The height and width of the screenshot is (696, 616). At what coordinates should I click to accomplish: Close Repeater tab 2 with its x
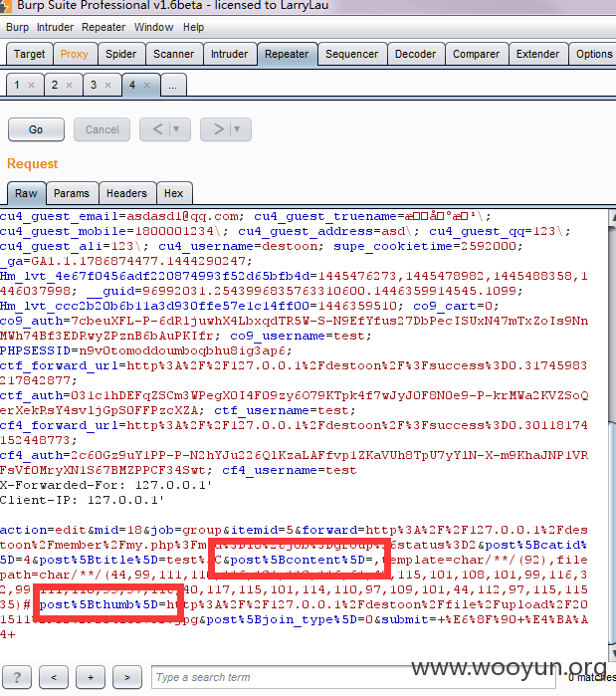point(70,86)
